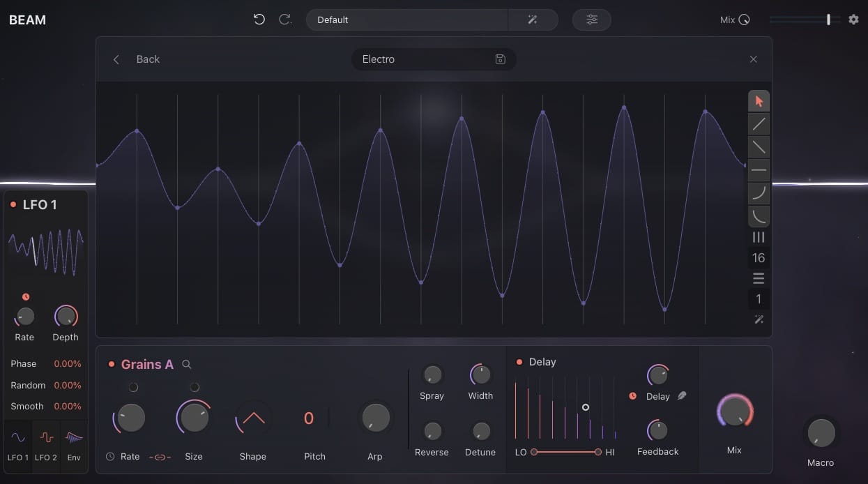
Task: Switch to the Env tab
Action: tap(74, 445)
